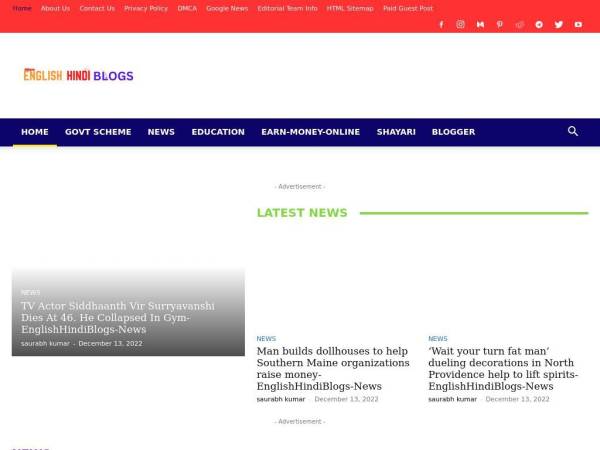Image resolution: width=600 pixels, height=450 pixels.
Task: Open the SHAYARI section
Action: click(x=396, y=132)
